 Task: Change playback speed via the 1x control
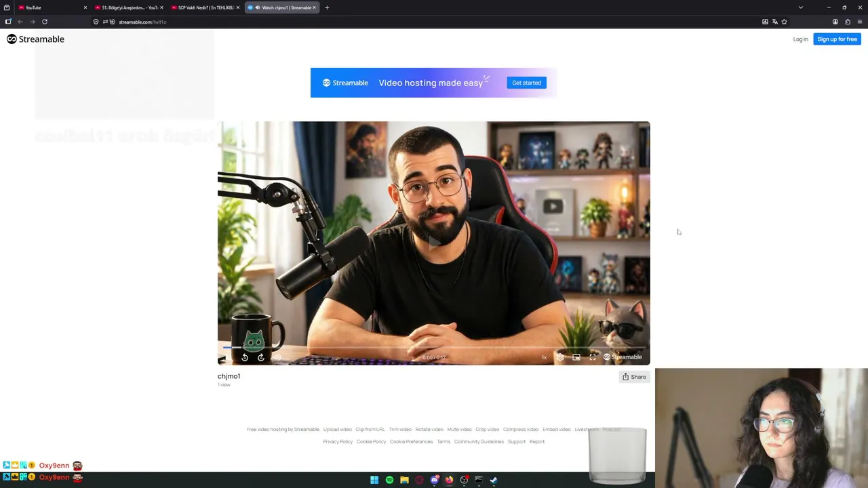544,357
